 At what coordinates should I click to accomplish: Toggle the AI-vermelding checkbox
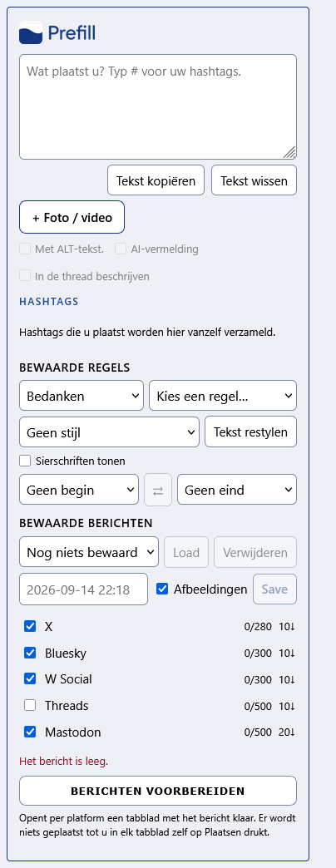coord(121,249)
